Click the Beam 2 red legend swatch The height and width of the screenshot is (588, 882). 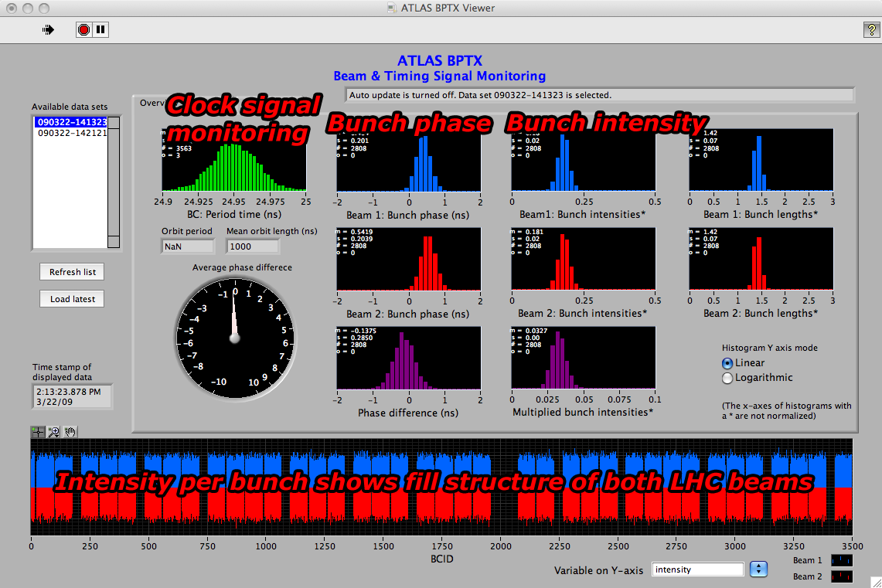tap(842, 576)
